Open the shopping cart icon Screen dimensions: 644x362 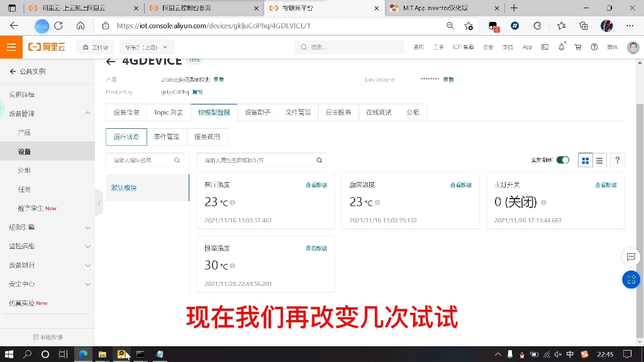577,47
